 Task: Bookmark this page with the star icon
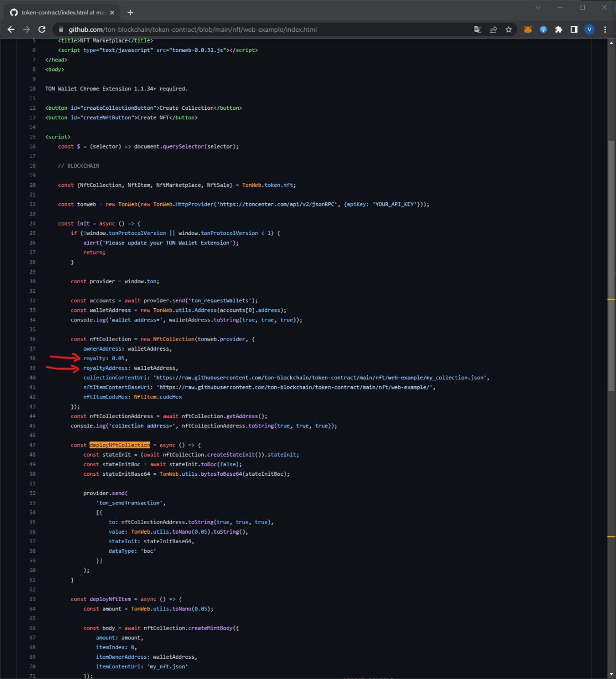click(509, 30)
